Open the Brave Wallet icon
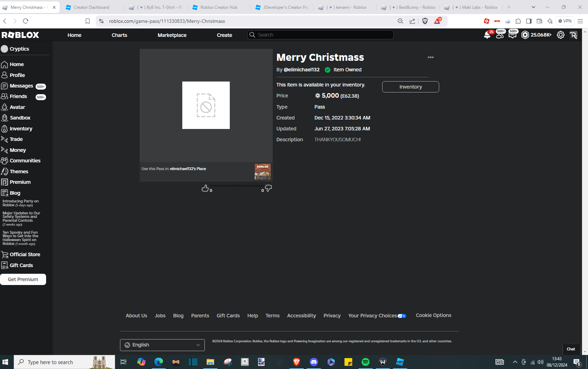The height and width of the screenshot is (369, 588). pos(539,21)
